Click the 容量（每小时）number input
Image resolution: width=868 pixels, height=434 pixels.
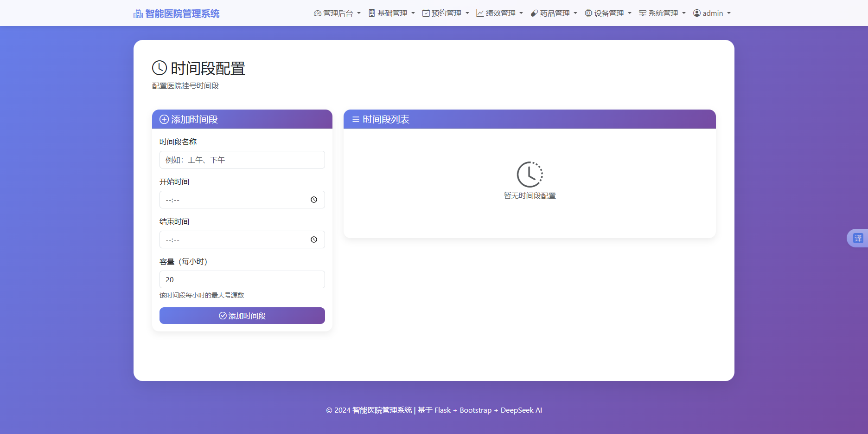[x=242, y=279]
